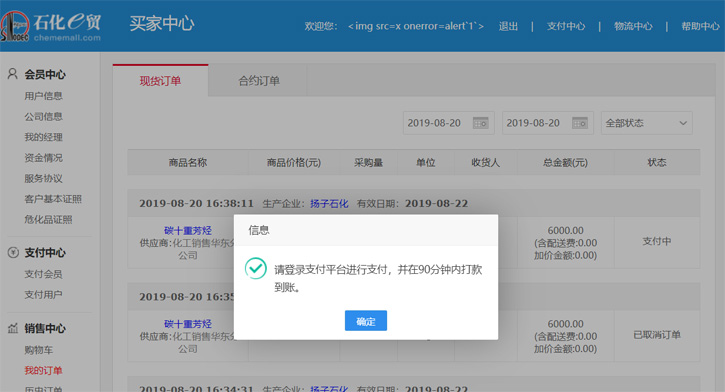Click the 买家中心 page title
The image size is (725, 392).
(162, 24)
